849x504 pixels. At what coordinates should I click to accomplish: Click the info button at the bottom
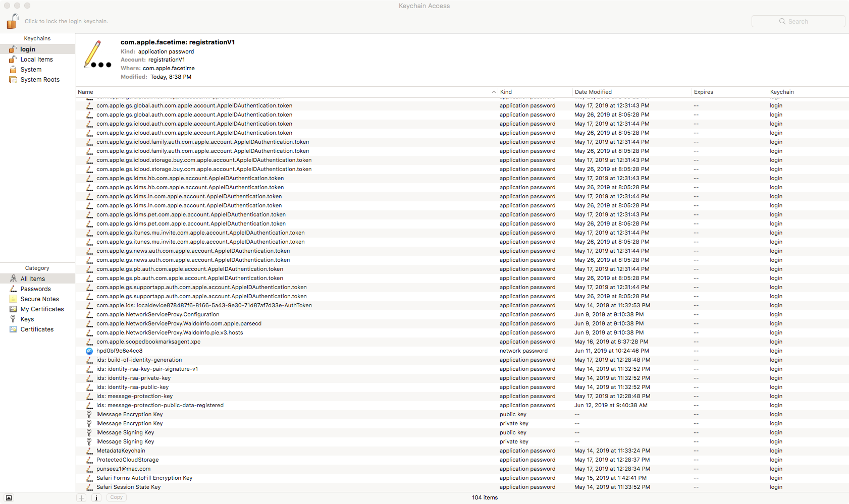click(96, 497)
